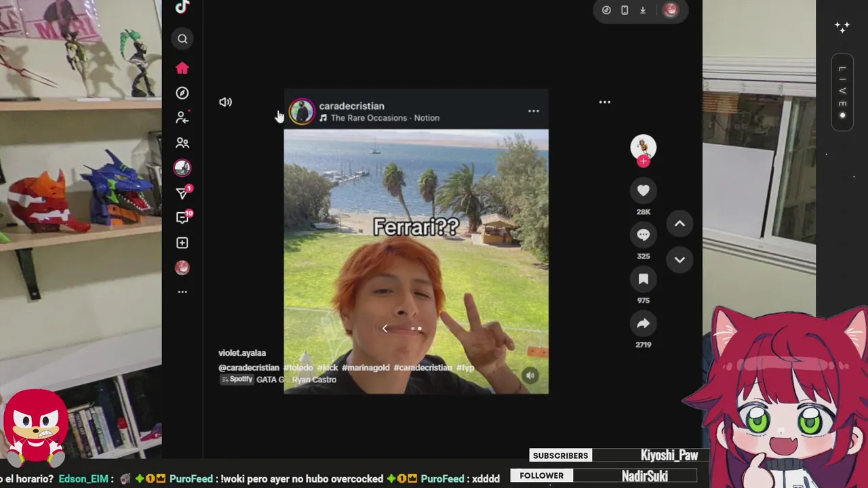Open the #fyp hashtag
The height and width of the screenshot is (488, 868).
point(465,368)
